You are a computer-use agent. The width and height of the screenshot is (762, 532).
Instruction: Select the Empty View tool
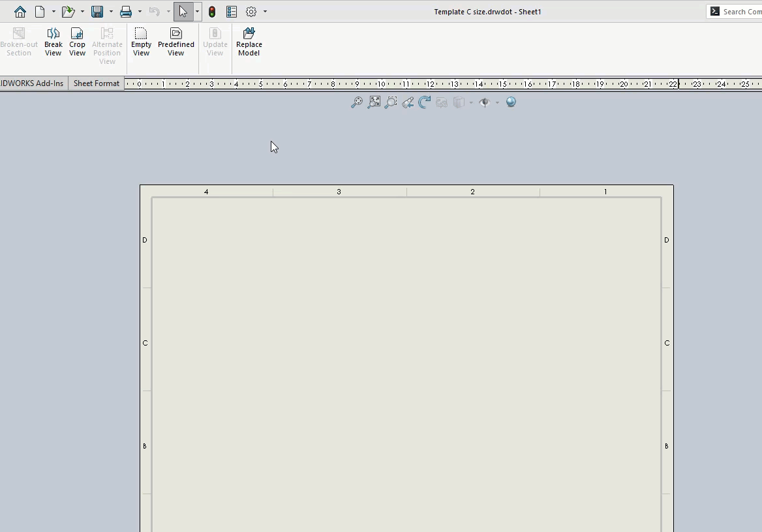(x=141, y=40)
